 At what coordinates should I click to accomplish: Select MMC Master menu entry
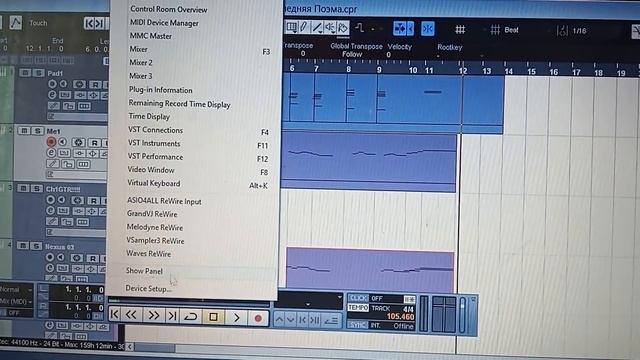point(151,36)
